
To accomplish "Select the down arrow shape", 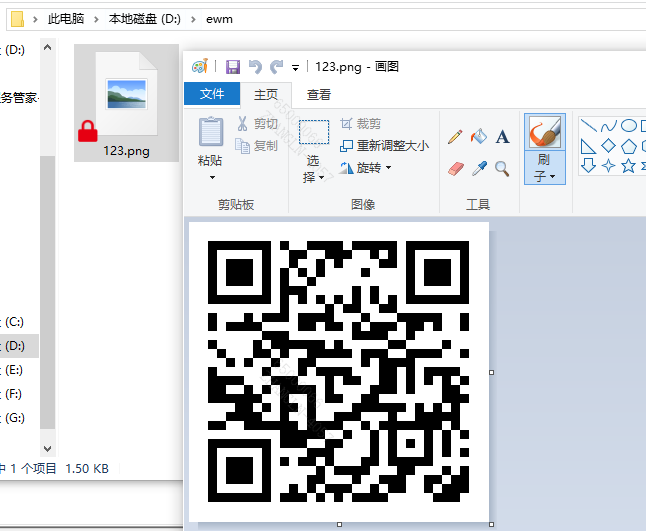I will (x=588, y=166).
